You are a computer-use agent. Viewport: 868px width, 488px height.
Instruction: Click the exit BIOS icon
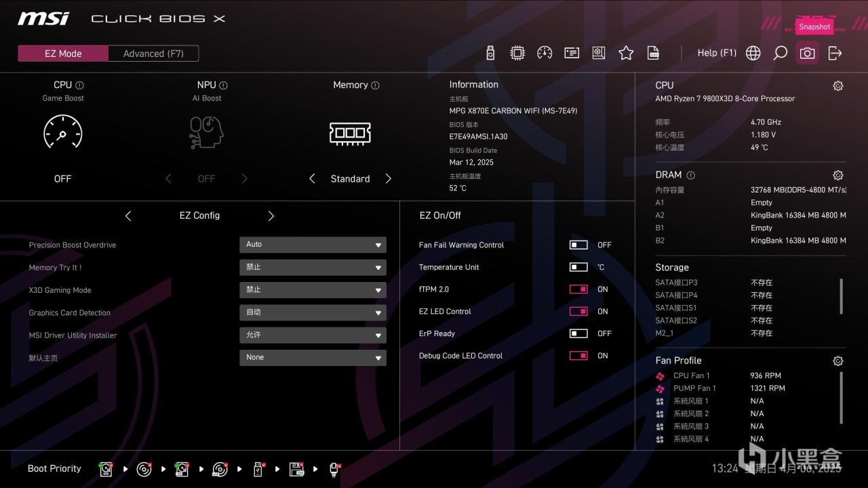tap(835, 53)
